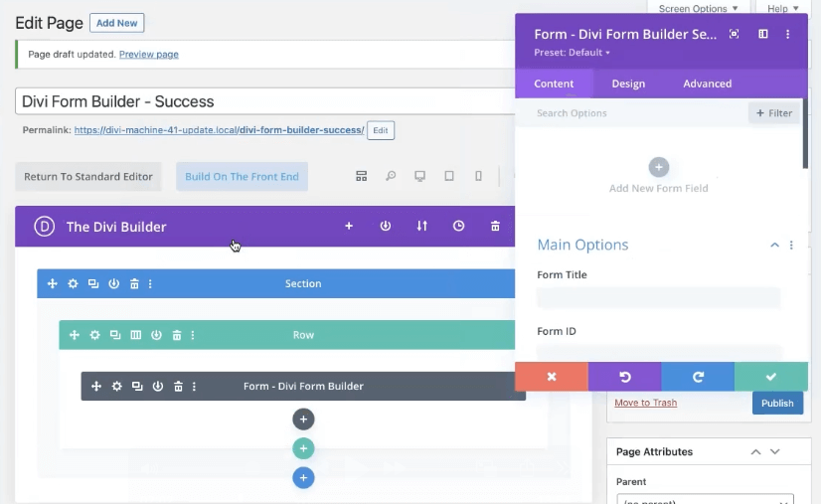821x504 pixels.
Task: Click Add New page button
Action: (116, 23)
